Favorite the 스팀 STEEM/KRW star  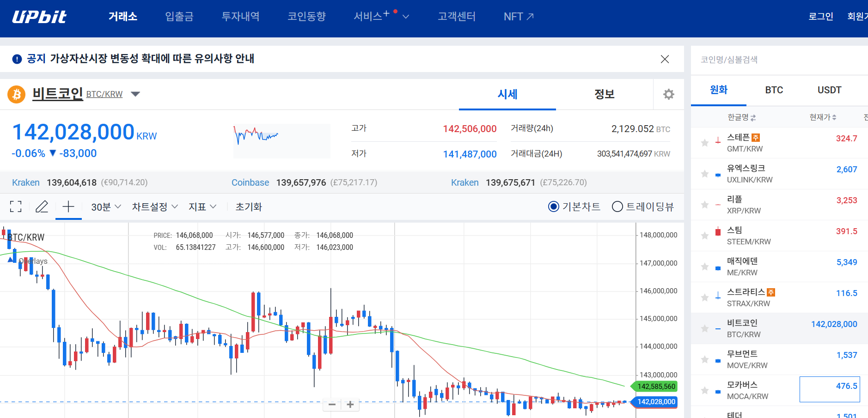coord(705,236)
